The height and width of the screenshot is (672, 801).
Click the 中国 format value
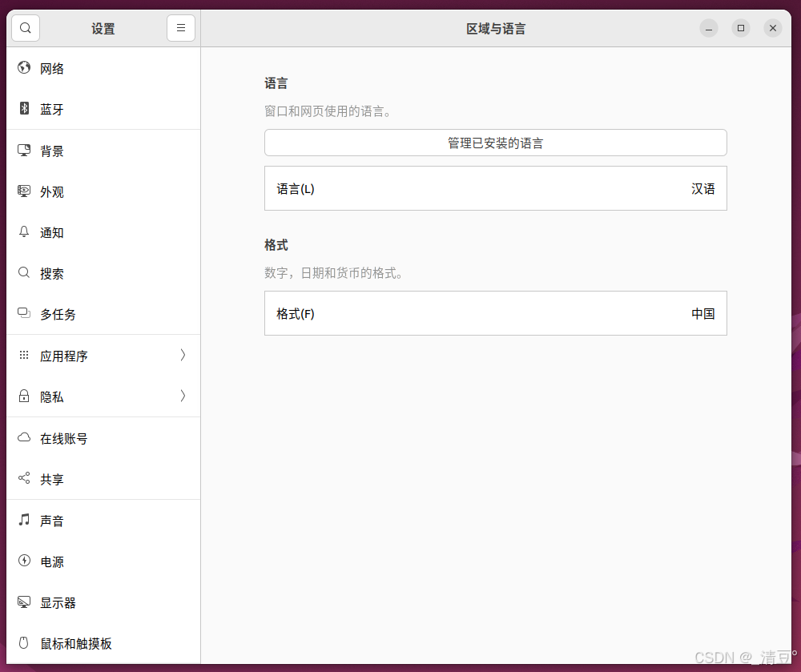[x=703, y=313]
